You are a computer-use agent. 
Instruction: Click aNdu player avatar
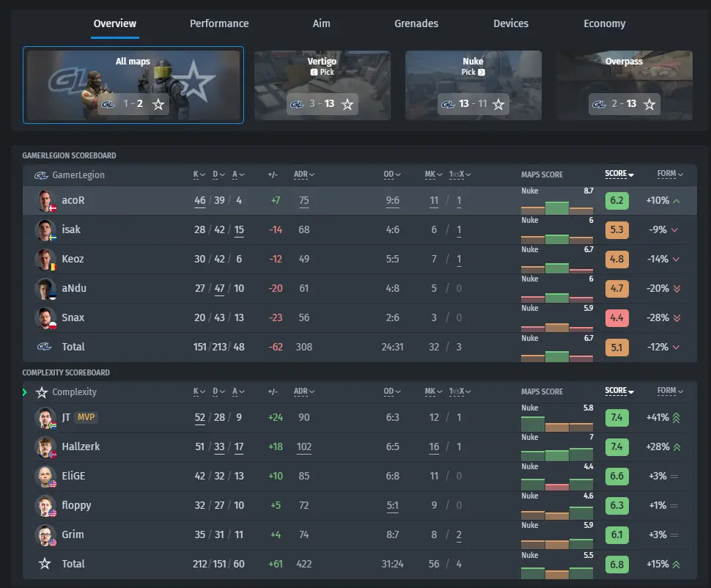pyautogui.click(x=45, y=289)
